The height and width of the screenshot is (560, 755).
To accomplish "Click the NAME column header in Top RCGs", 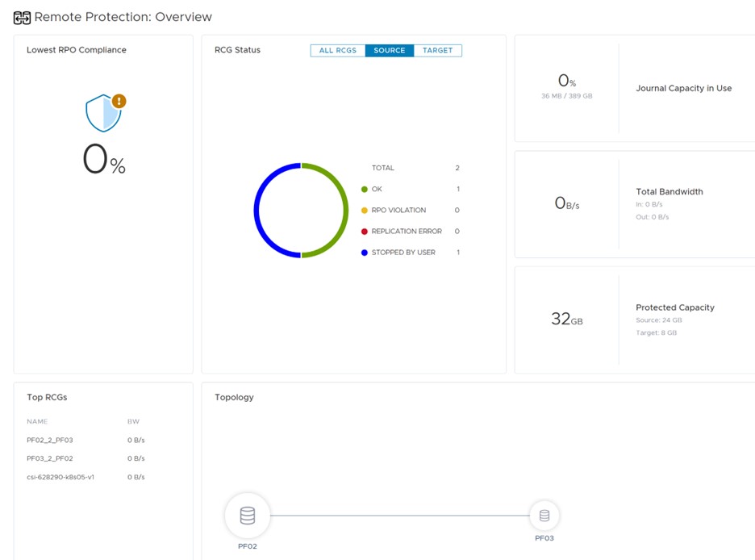I will point(37,422).
